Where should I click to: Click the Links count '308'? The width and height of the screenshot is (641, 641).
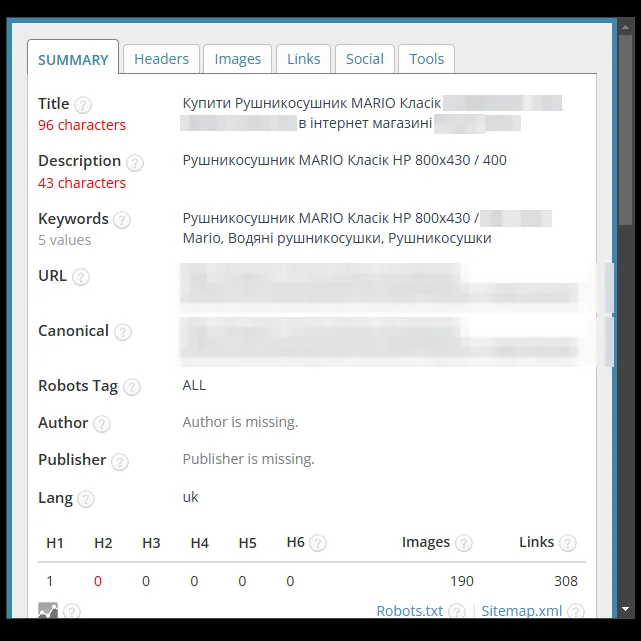tap(566, 581)
